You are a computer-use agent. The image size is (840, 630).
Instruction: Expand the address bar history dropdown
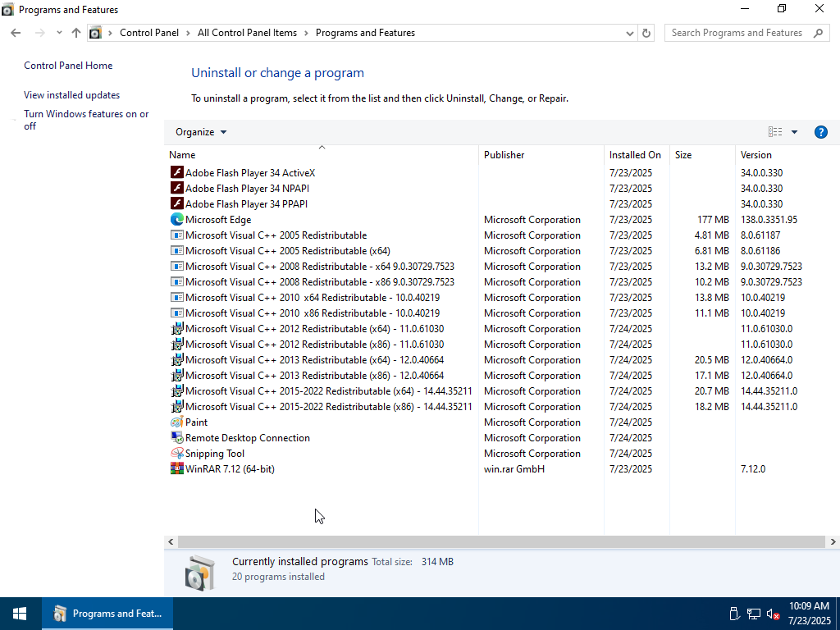(629, 33)
